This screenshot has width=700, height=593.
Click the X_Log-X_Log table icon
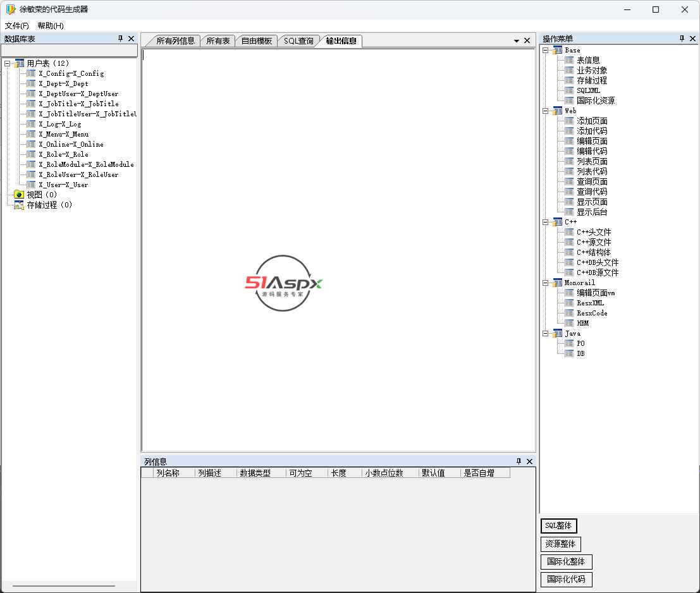point(31,124)
